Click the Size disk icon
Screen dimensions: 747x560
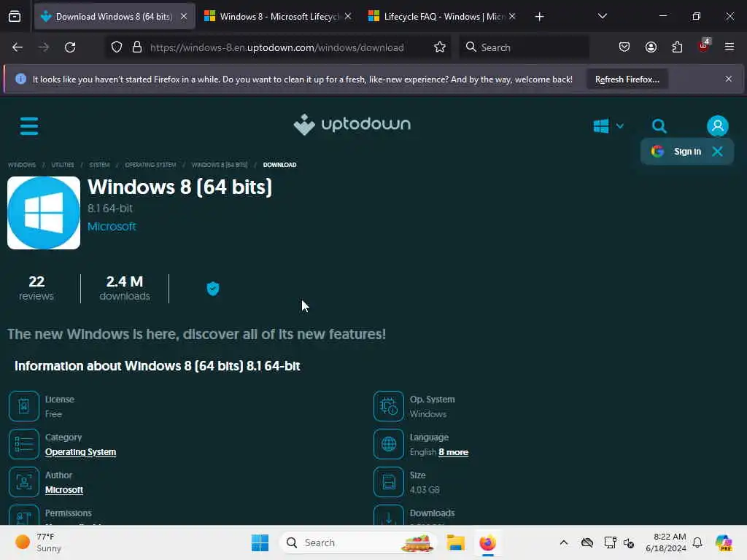click(389, 482)
